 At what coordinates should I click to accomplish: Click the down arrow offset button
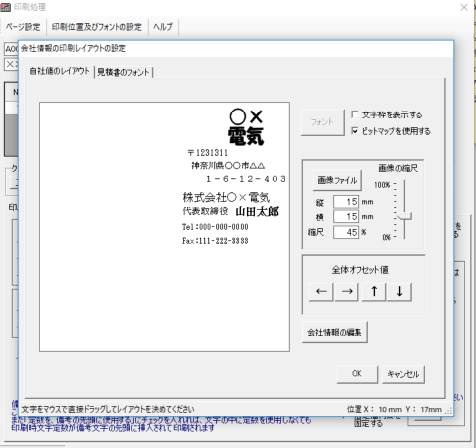point(399,292)
